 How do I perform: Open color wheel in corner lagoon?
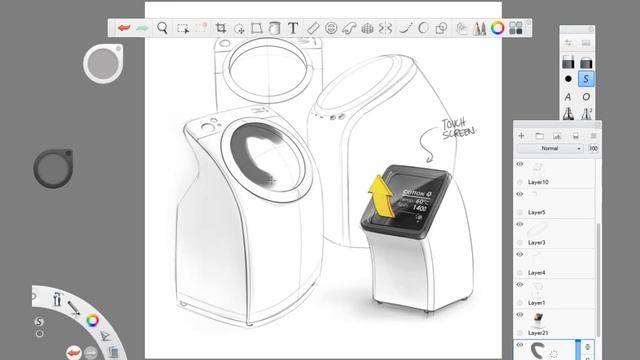[x=93, y=320]
